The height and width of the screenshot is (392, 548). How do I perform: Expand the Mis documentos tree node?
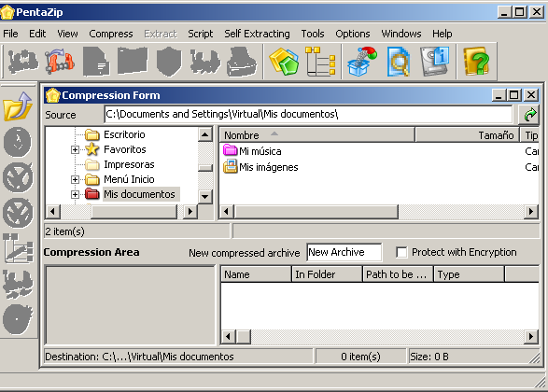coord(75,194)
